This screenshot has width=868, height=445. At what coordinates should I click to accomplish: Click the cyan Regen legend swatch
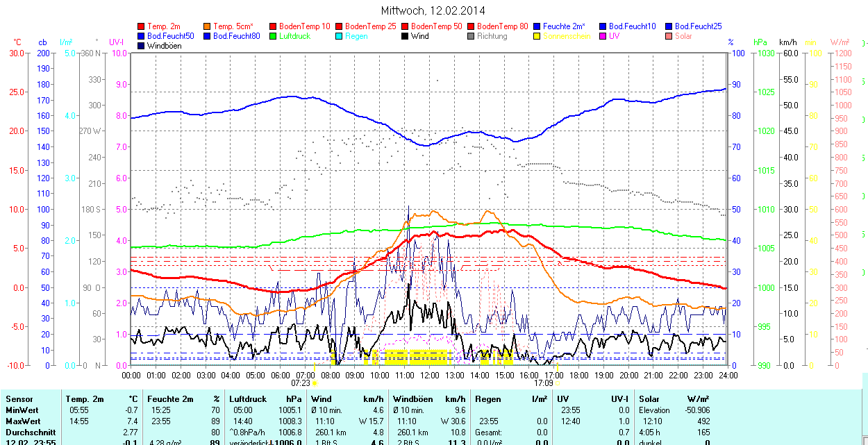pos(340,36)
